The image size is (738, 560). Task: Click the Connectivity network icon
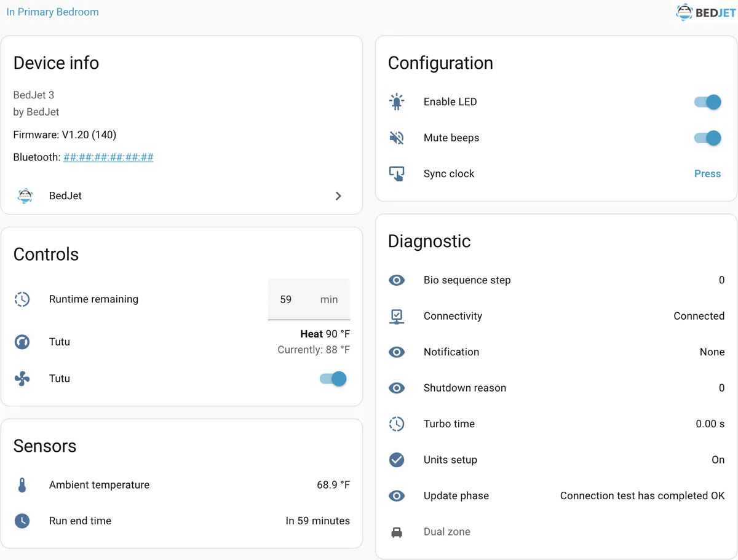click(x=397, y=316)
